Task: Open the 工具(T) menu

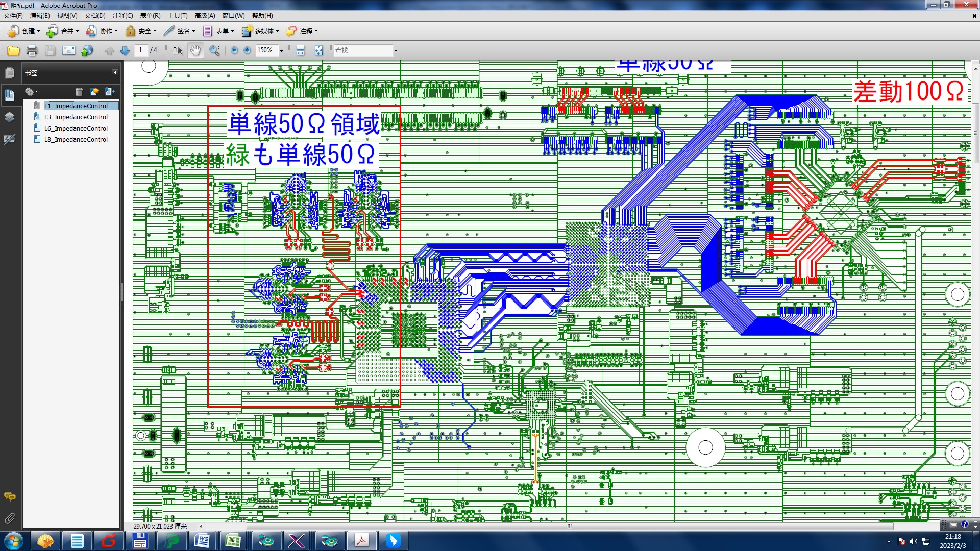Action: point(178,15)
